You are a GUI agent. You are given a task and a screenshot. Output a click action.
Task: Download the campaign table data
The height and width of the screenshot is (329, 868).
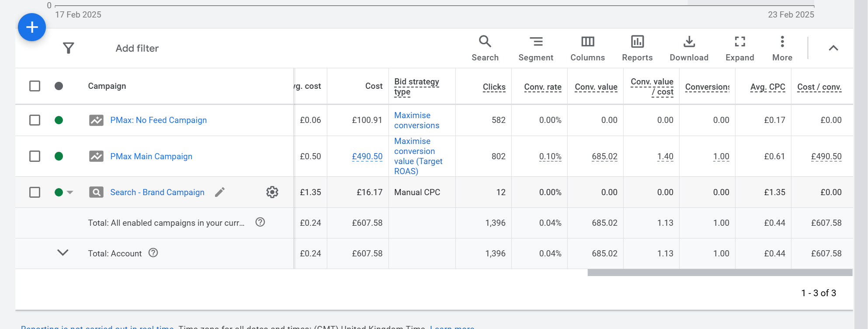coord(689,48)
